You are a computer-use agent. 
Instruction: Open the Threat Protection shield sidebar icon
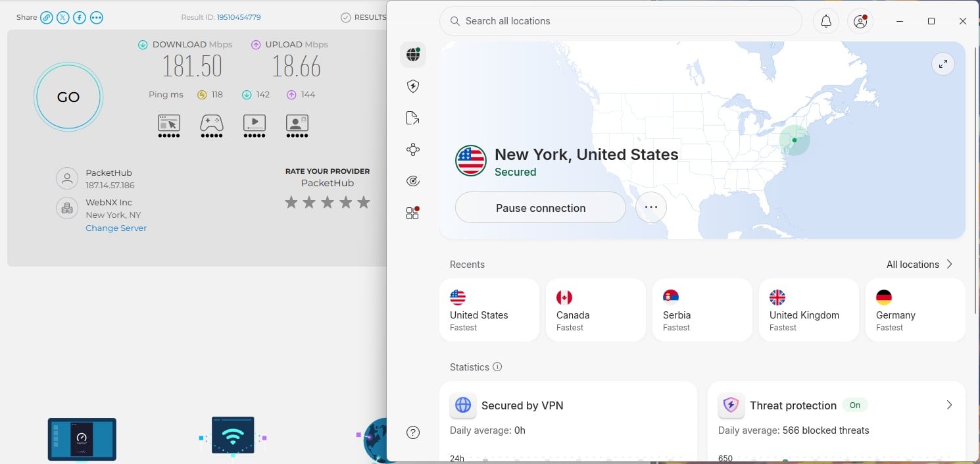tap(413, 86)
